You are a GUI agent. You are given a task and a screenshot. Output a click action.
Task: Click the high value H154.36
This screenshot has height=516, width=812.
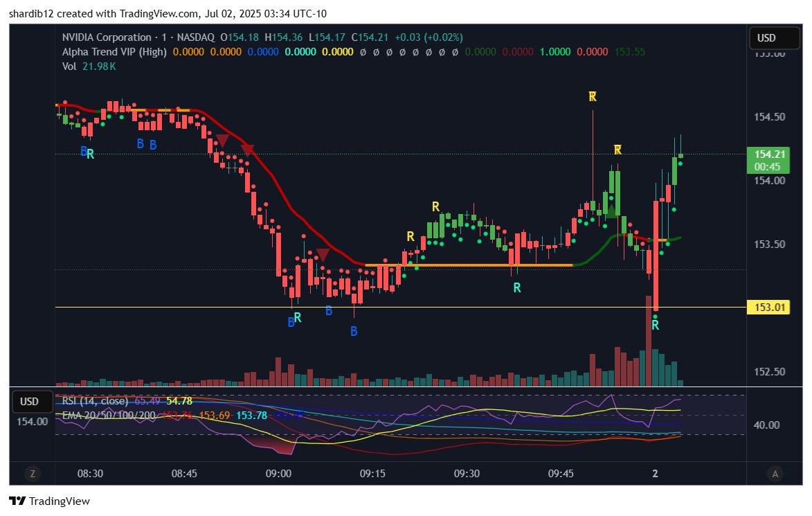tap(283, 37)
